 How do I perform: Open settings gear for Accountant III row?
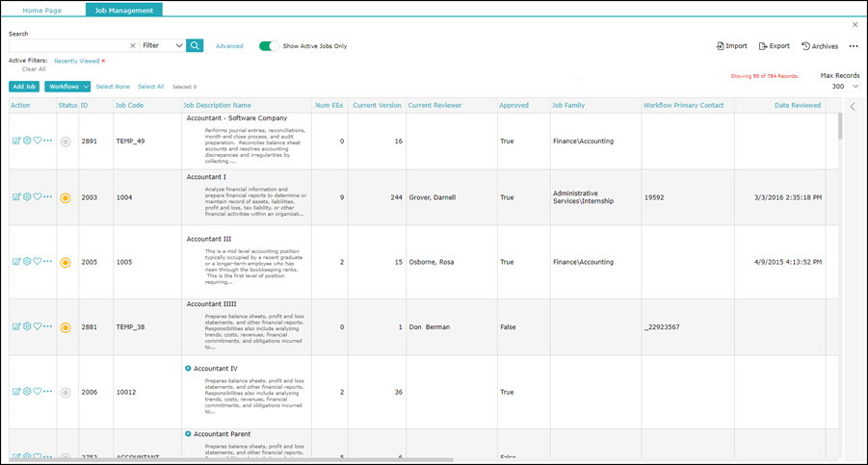(x=27, y=262)
